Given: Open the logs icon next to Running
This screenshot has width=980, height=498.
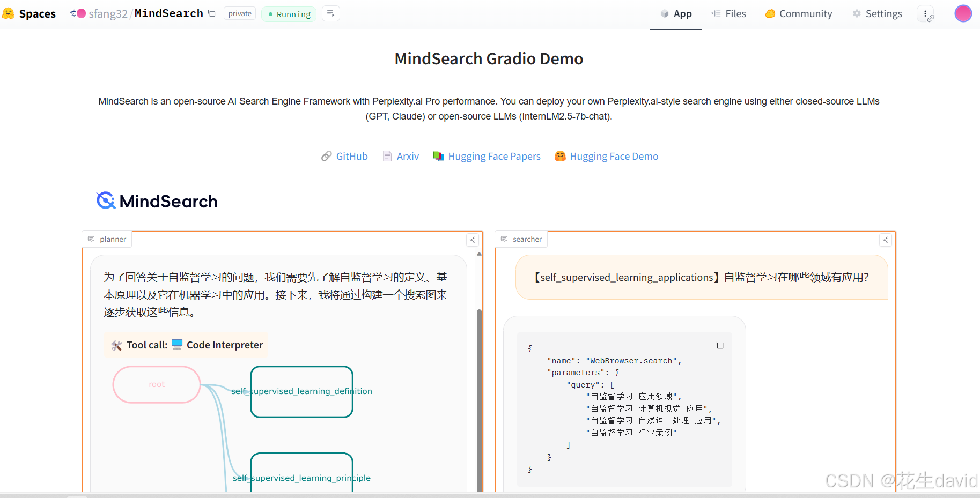Looking at the screenshot, I should pos(330,13).
